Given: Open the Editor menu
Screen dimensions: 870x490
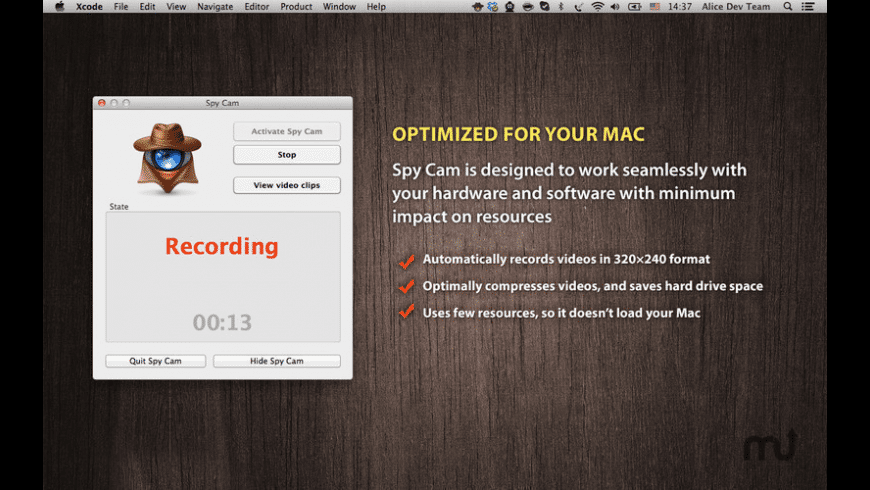Looking at the screenshot, I should point(256,7).
